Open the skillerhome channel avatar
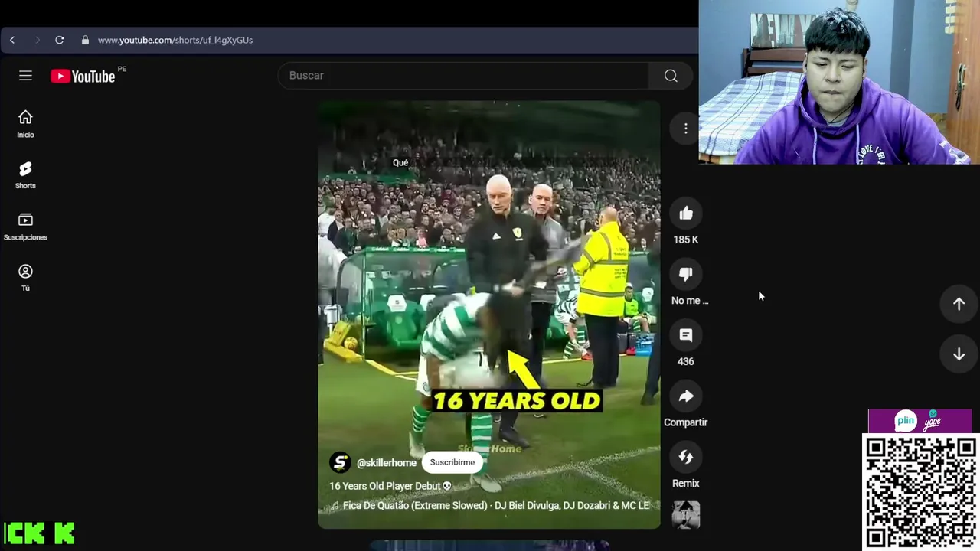 (x=340, y=462)
